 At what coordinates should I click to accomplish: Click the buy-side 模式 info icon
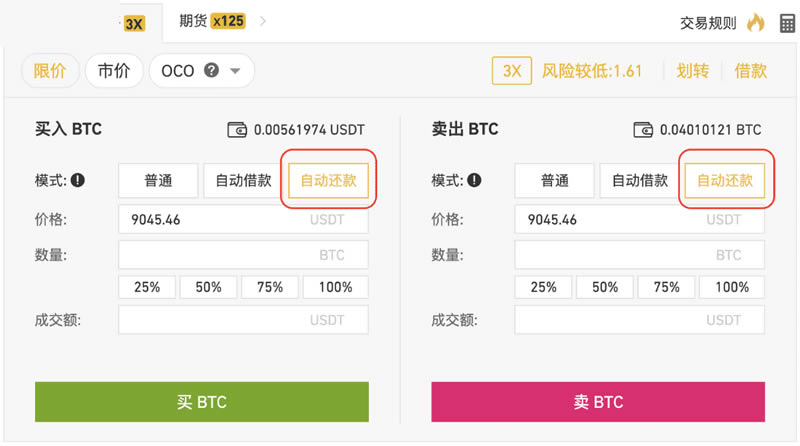coord(78,181)
